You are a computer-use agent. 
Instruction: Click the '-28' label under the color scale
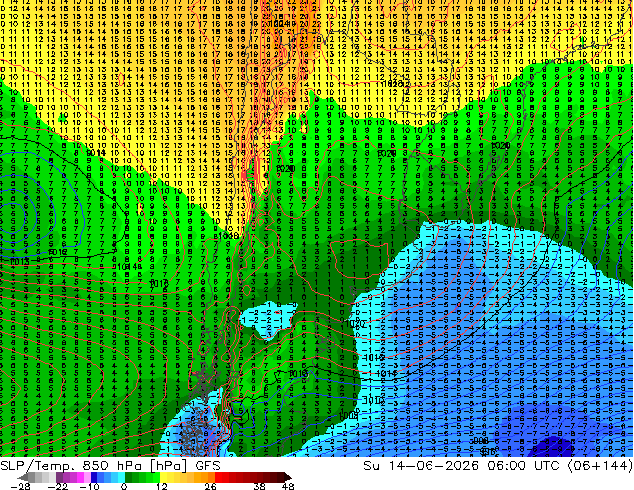(20, 486)
